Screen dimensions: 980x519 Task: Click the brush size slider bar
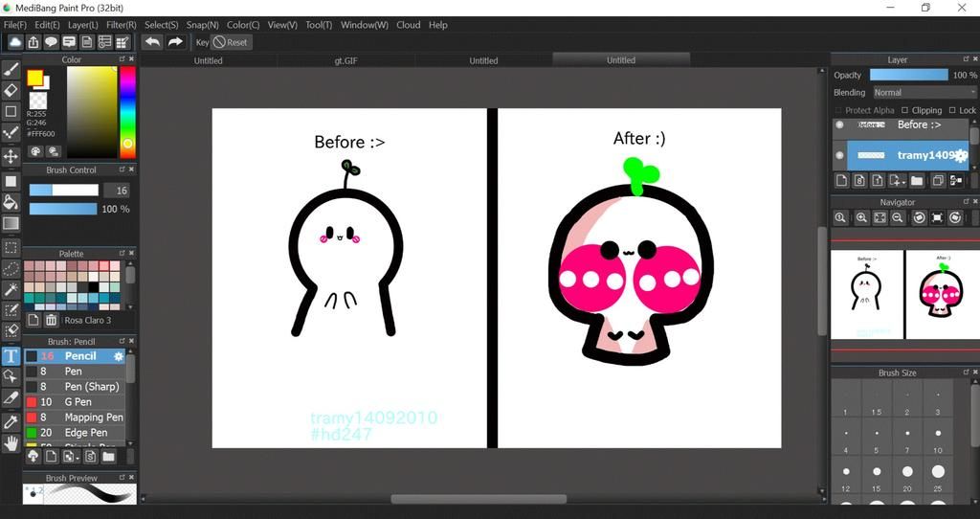pos(64,191)
